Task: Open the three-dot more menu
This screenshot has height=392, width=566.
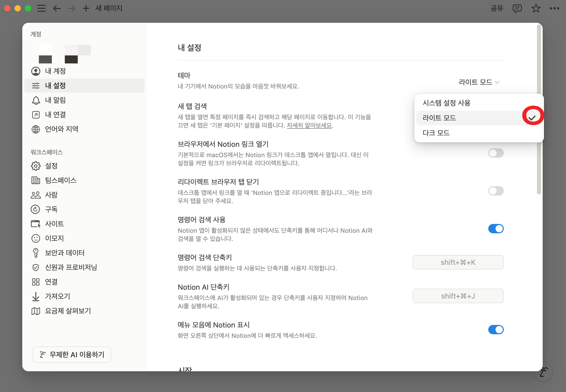Action: 554,9
